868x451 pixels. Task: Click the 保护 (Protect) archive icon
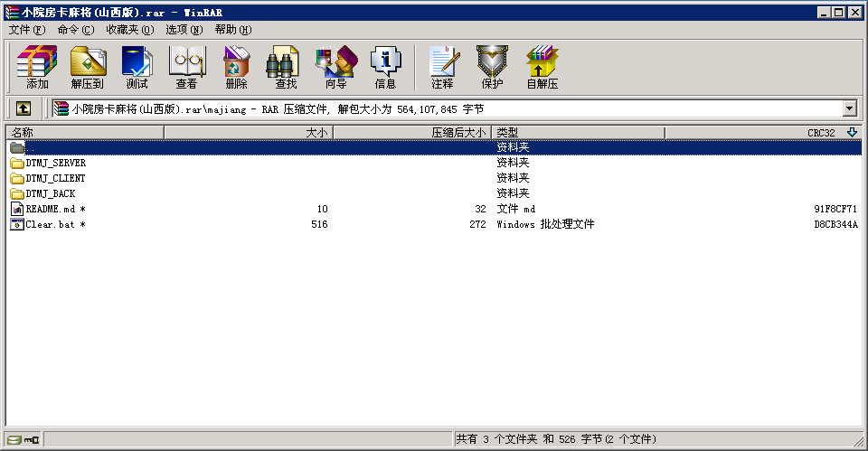(492, 67)
